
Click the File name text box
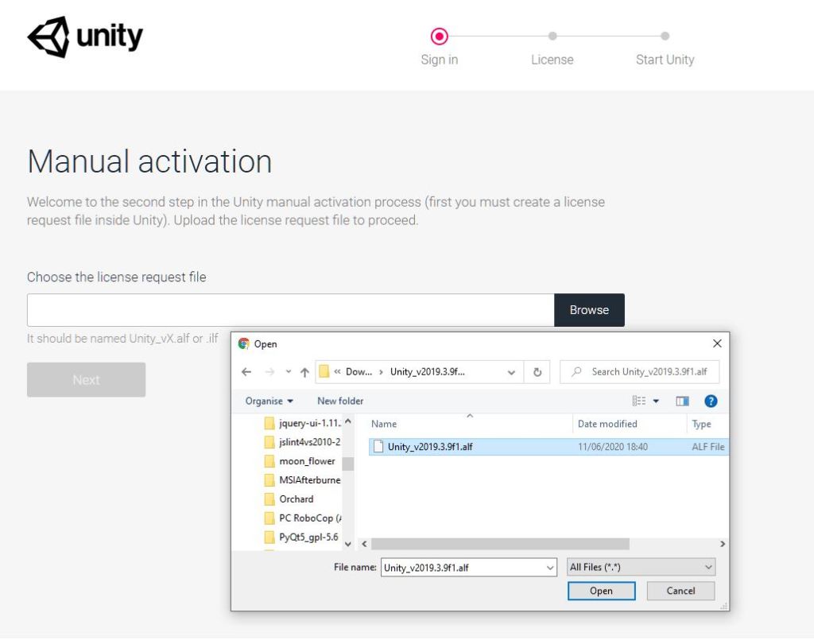pyautogui.click(x=463, y=568)
